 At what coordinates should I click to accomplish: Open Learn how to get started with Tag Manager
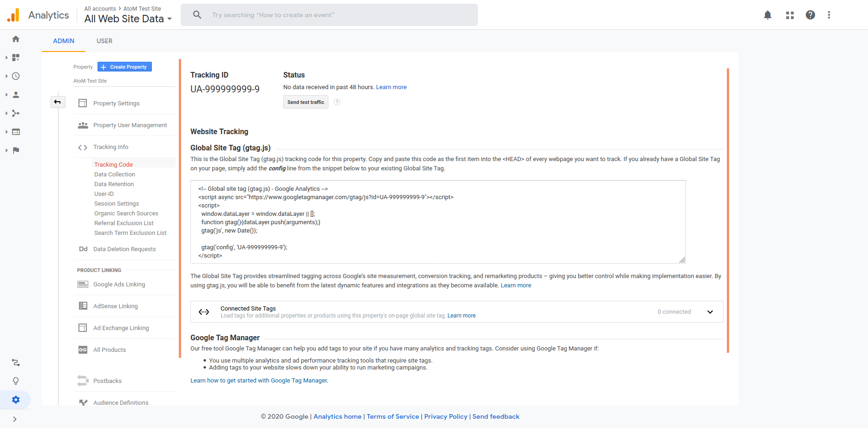[x=259, y=381]
